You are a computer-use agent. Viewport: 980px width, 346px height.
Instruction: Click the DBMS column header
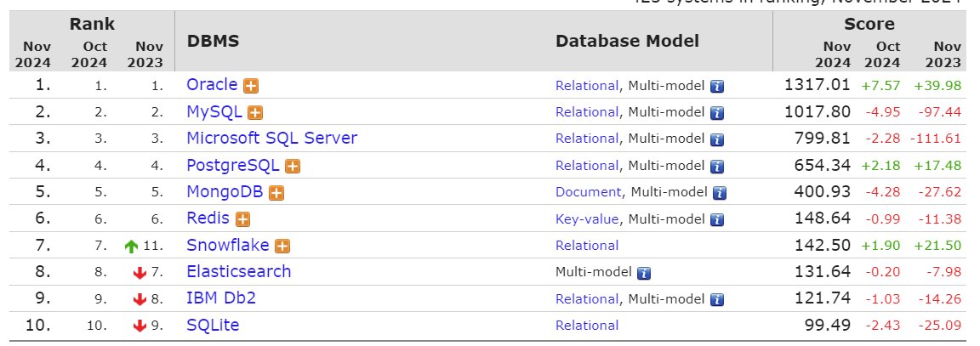tap(214, 41)
